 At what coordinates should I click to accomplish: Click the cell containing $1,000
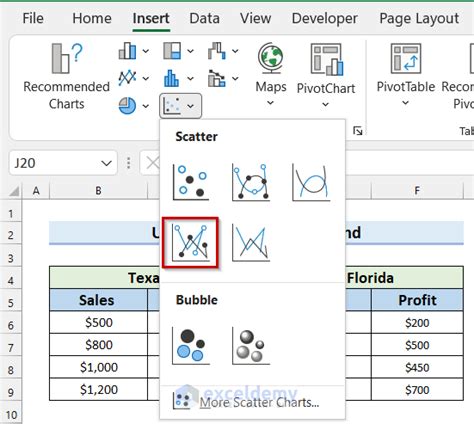(98, 367)
